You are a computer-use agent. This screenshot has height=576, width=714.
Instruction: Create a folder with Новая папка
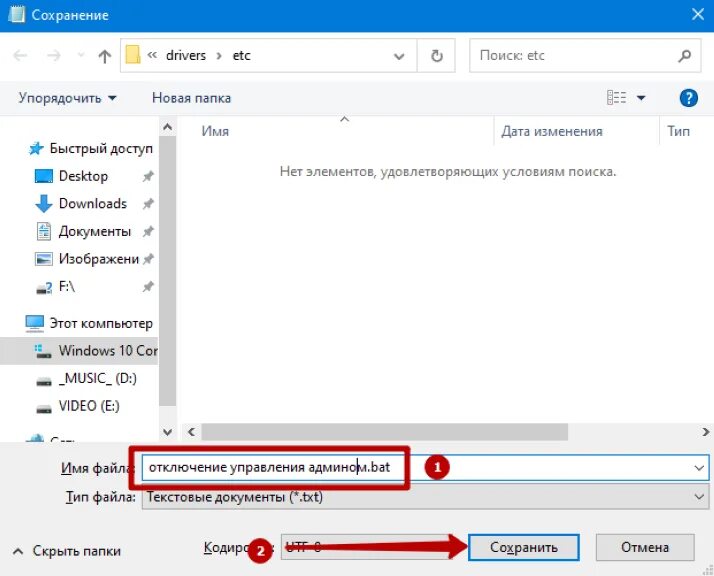191,98
